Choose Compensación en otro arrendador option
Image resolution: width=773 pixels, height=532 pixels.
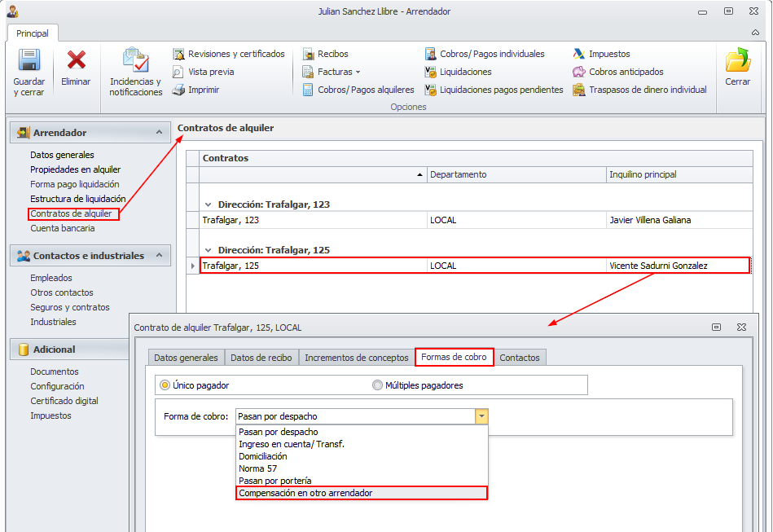point(362,493)
